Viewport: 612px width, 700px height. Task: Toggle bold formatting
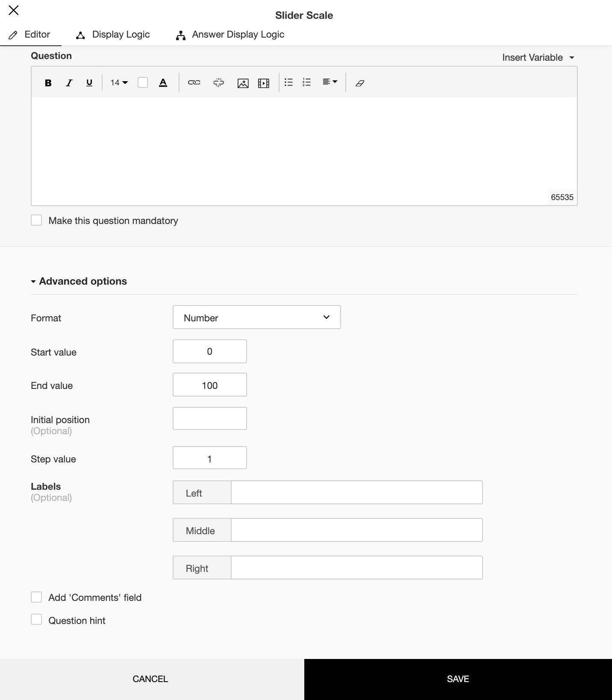coord(48,83)
